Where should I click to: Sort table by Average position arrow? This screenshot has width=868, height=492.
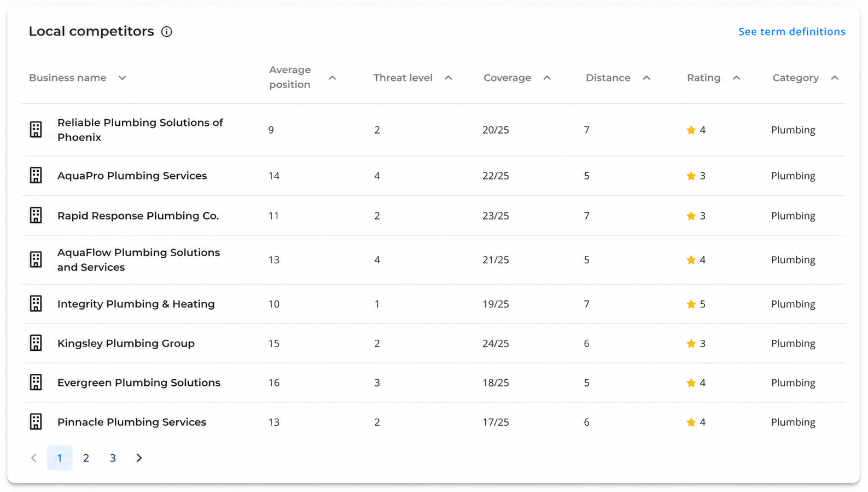pyautogui.click(x=332, y=78)
